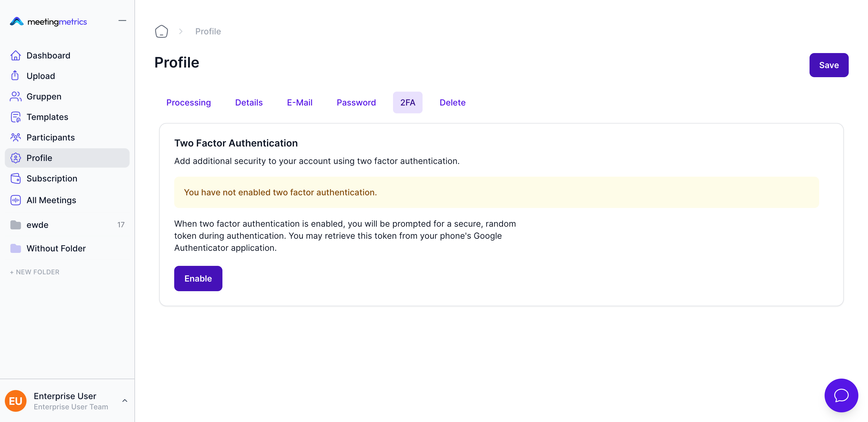Click the Dashboard house icon
Viewport: 868px width, 422px height.
coord(15,55)
